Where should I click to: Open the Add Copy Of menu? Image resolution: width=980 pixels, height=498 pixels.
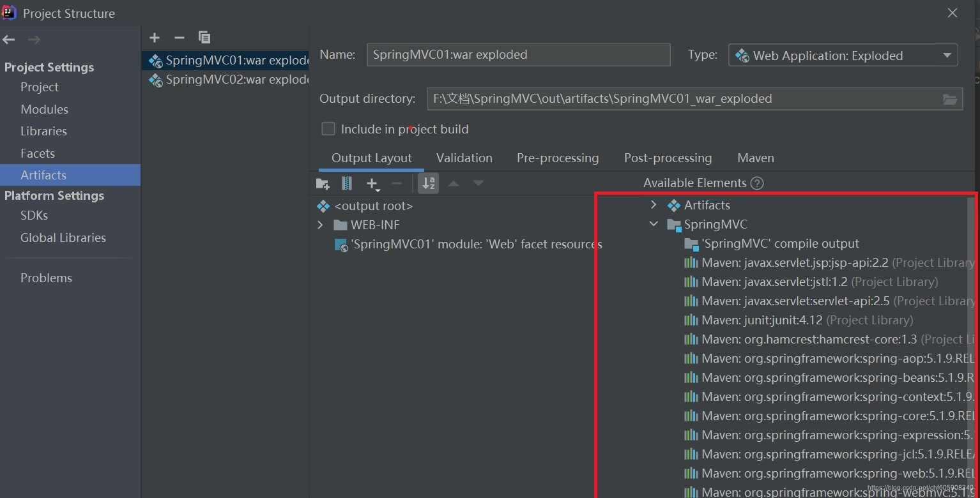point(372,184)
